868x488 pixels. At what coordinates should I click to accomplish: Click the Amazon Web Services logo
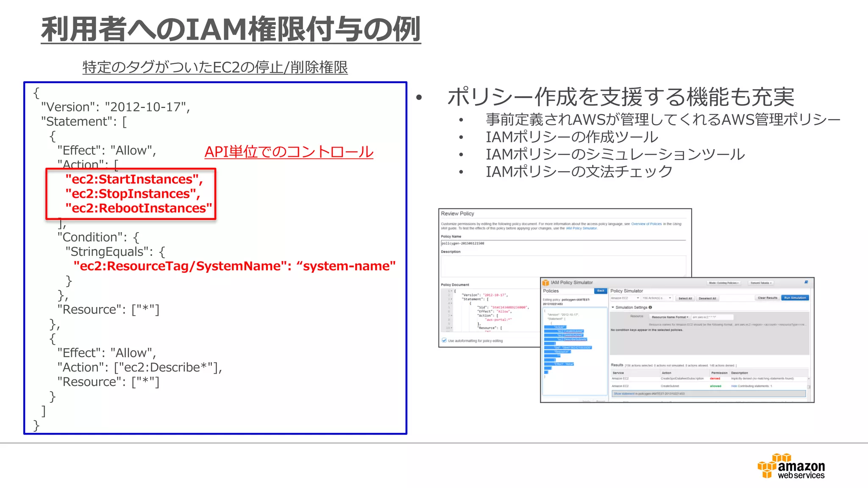791,466
